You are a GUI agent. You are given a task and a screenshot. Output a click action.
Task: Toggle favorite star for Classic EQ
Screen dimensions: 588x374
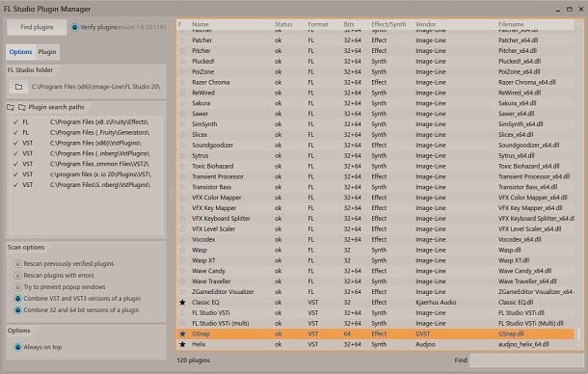pyautogui.click(x=182, y=303)
